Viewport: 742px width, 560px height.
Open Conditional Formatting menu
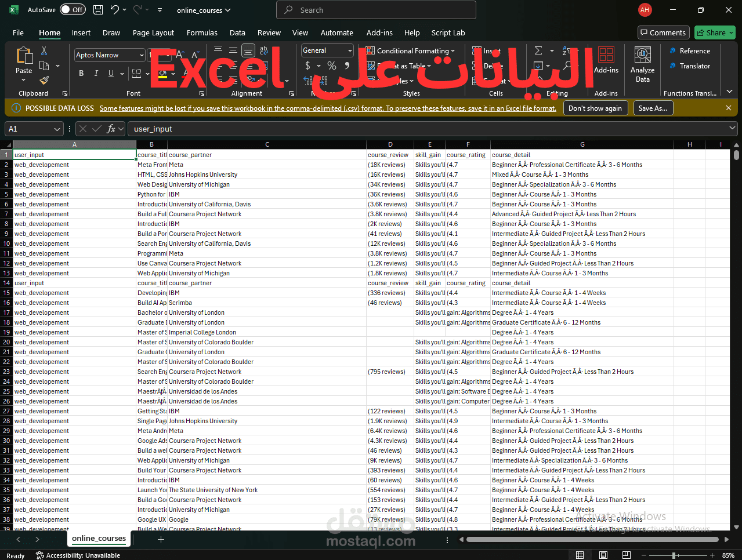tap(410, 50)
